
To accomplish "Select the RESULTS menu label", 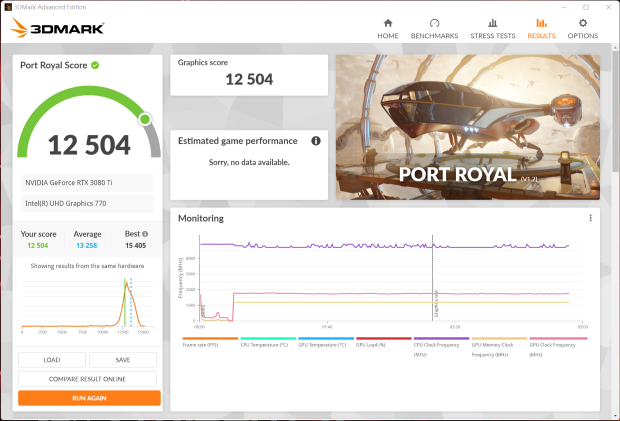I will [x=541, y=36].
